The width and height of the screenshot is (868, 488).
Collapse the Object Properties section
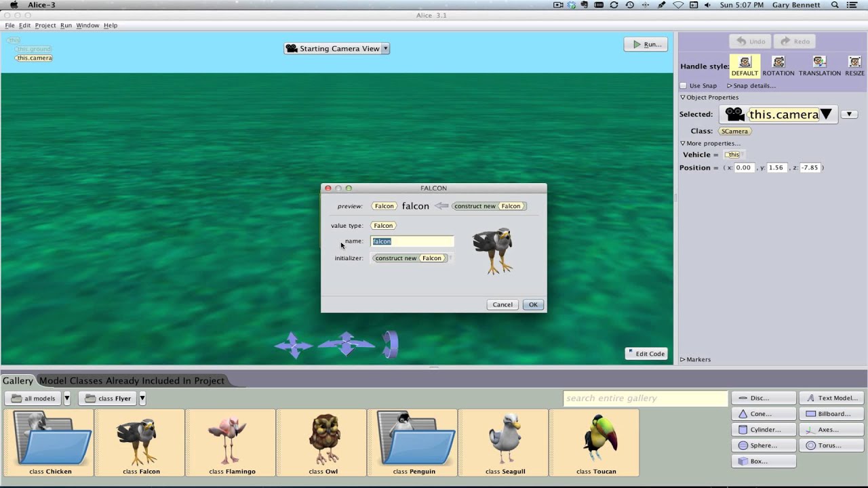pyautogui.click(x=709, y=97)
